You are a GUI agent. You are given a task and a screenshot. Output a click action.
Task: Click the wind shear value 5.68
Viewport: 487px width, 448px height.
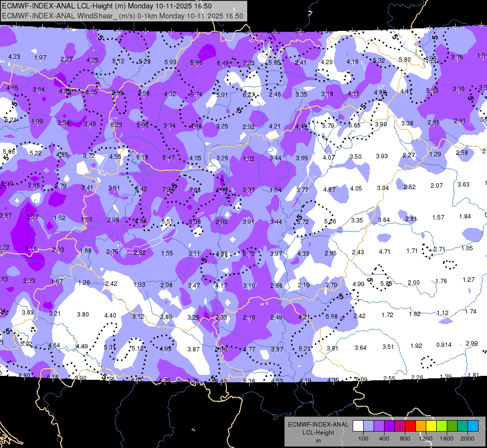tap(331, 316)
